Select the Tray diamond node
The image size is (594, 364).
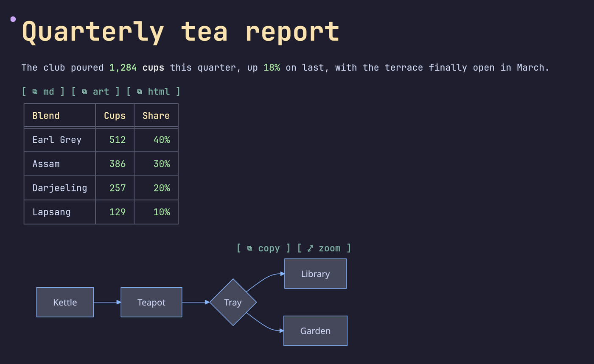pos(233,302)
